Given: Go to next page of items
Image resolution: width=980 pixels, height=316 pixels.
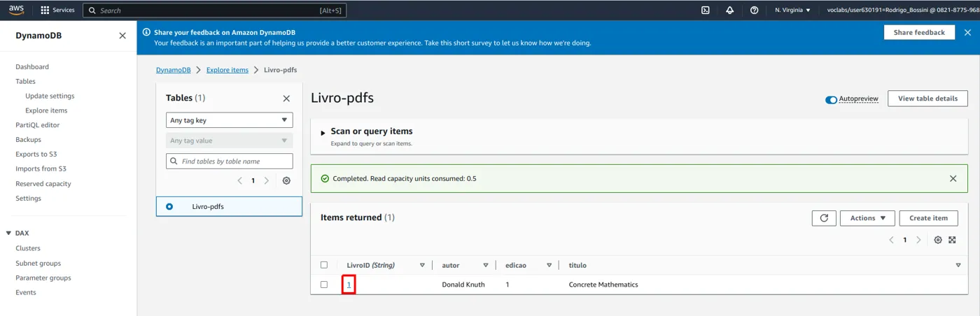Looking at the screenshot, I should (918, 240).
